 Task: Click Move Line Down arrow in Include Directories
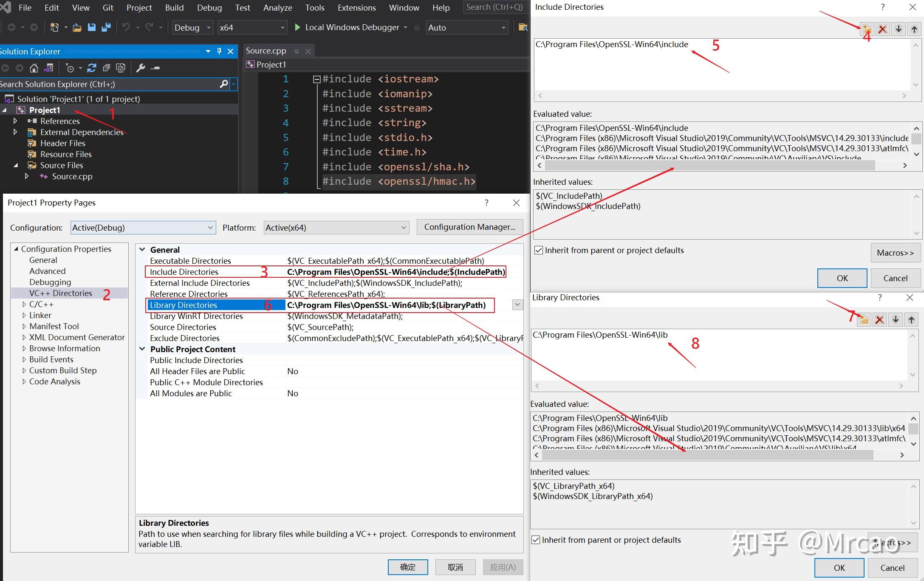point(899,29)
